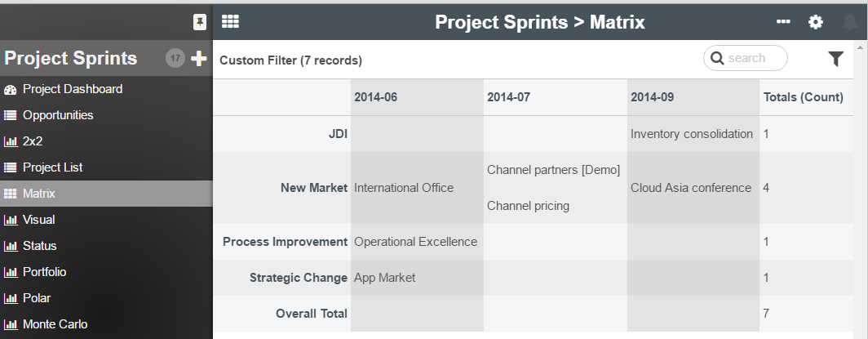The width and height of the screenshot is (868, 339).
Task: Open settings with the gear icon
Action: [x=816, y=22]
